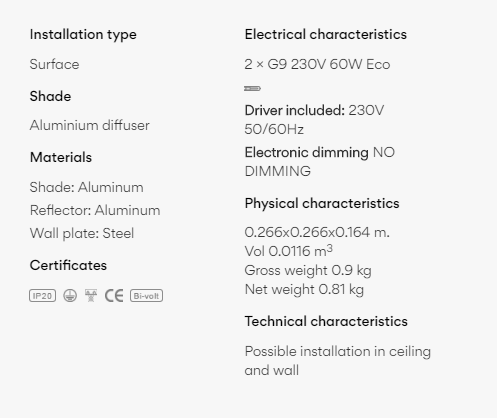Click the Aluminium diffuser text
The width and height of the screenshot is (497, 418).
tap(89, 125)
